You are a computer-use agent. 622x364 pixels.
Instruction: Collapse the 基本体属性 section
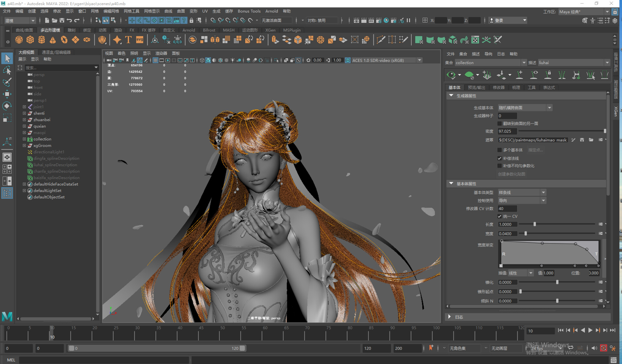451,183
